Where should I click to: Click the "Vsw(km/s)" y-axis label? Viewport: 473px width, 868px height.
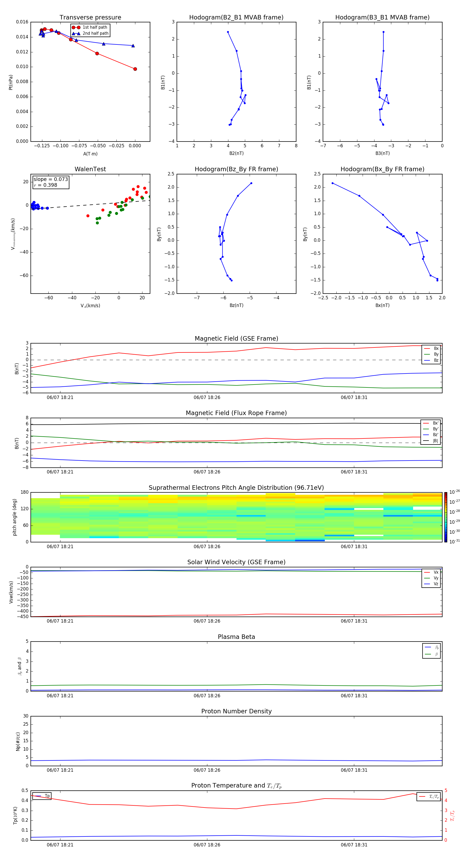[x=11, y=592]
